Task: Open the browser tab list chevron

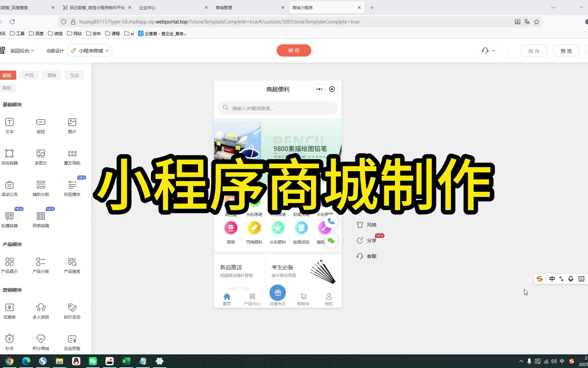Action: [553, 7]
